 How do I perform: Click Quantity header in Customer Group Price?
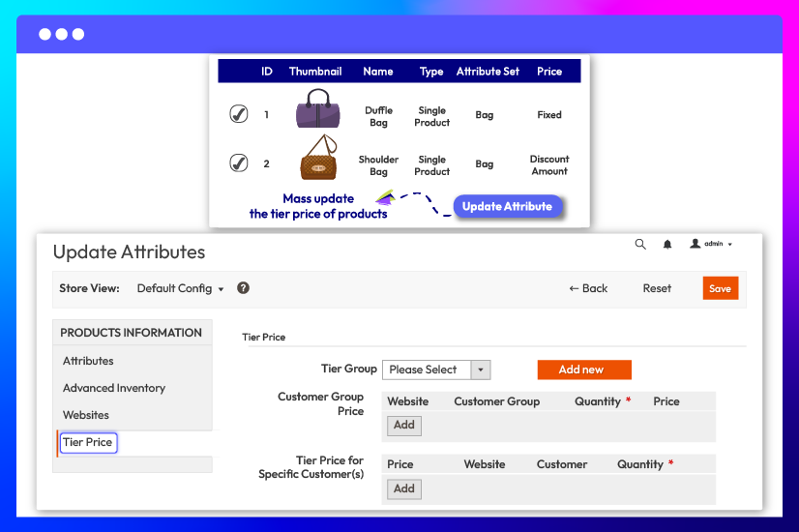pos(598,401)
